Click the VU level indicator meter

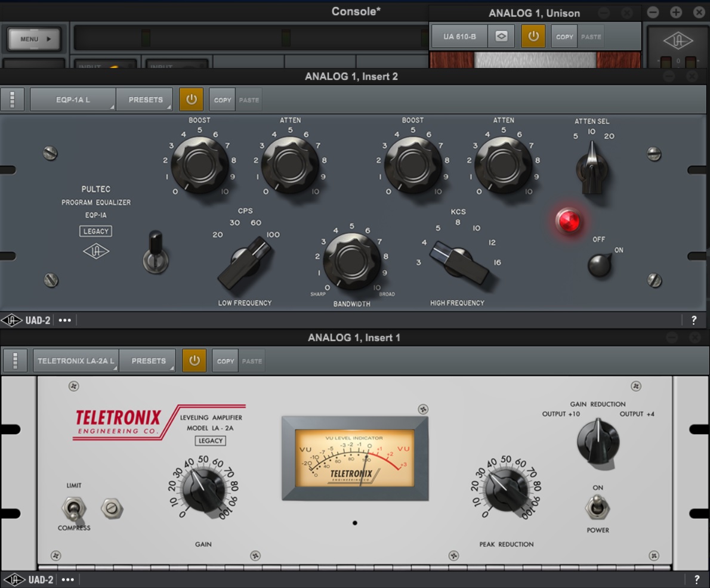tap(355, 458)
